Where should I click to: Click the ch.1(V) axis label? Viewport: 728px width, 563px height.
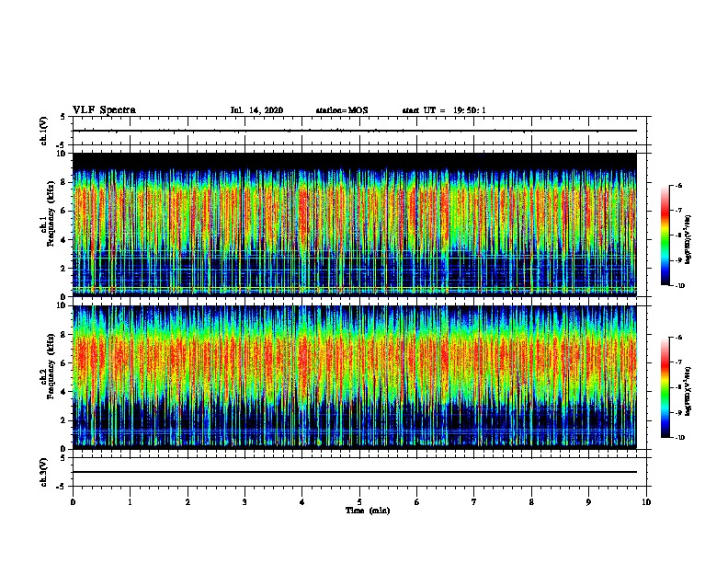coord(44,131)
